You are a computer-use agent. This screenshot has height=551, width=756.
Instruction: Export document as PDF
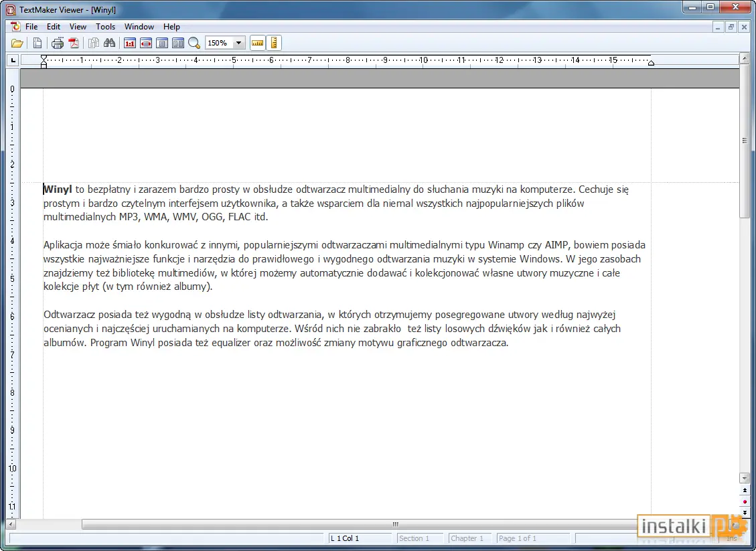[x=74, y=44]
